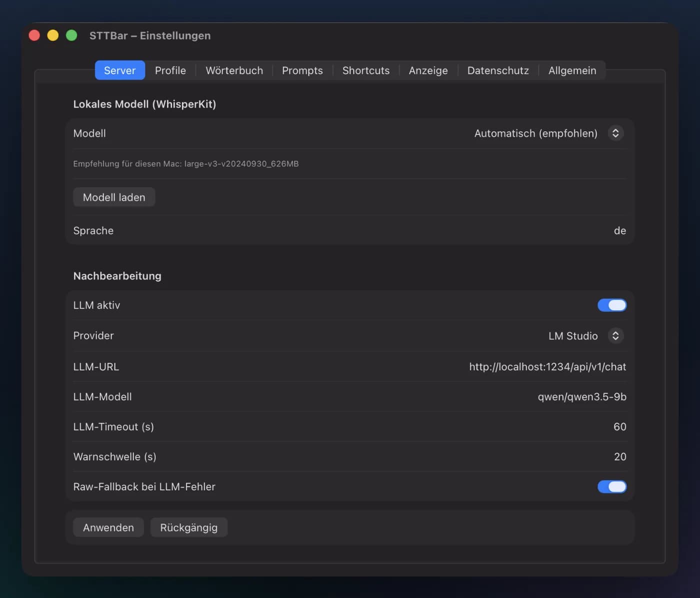Image resolution: width=700 pixels, height=598 pixels.
Task: Edit the LLM-Modell field qwen/qwen3.5-9b
Action: tap(582, 397)
